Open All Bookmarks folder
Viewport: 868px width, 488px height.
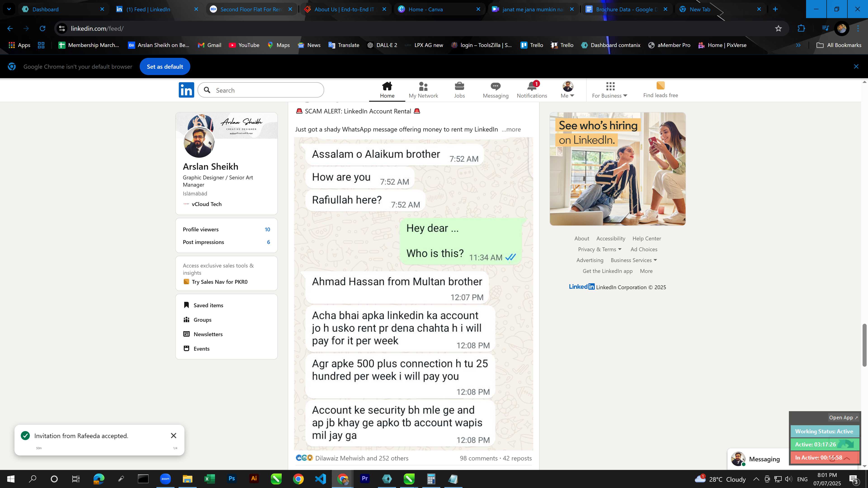(x=839, y=45)
